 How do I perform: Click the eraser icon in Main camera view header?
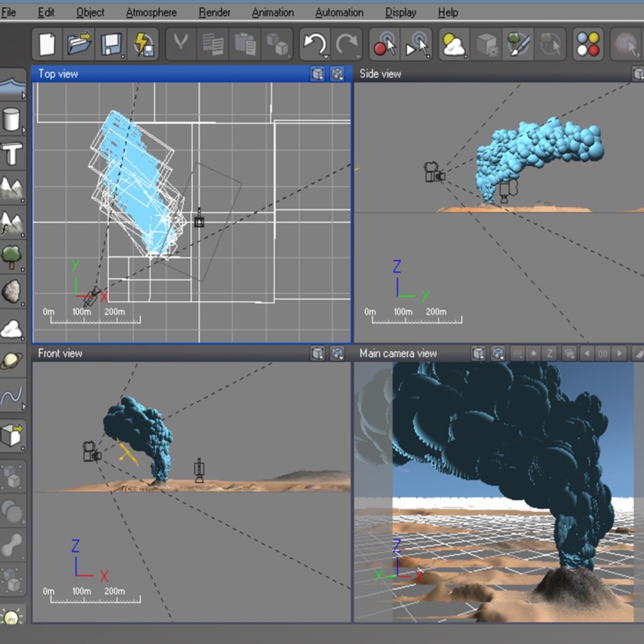(637, 353)
